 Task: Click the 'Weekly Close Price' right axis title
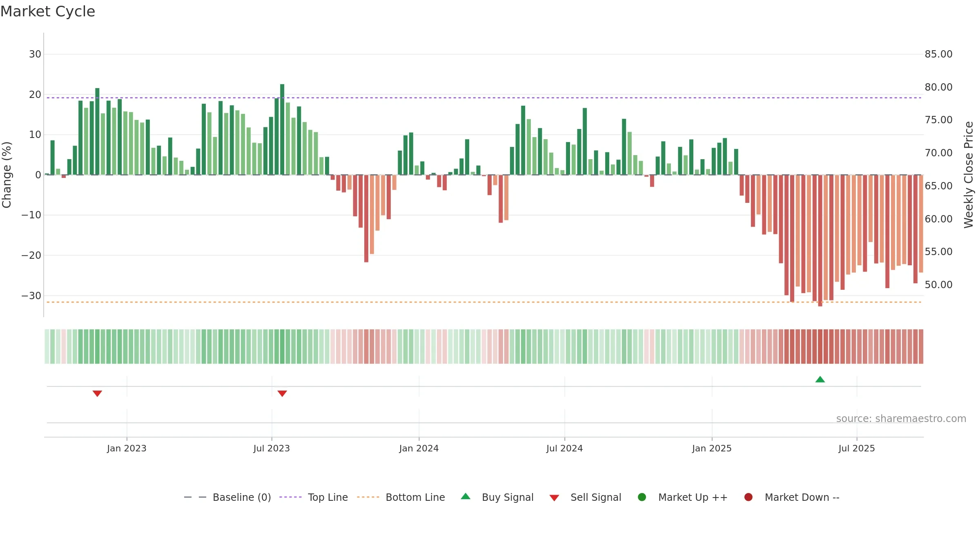tap(969, 175)
